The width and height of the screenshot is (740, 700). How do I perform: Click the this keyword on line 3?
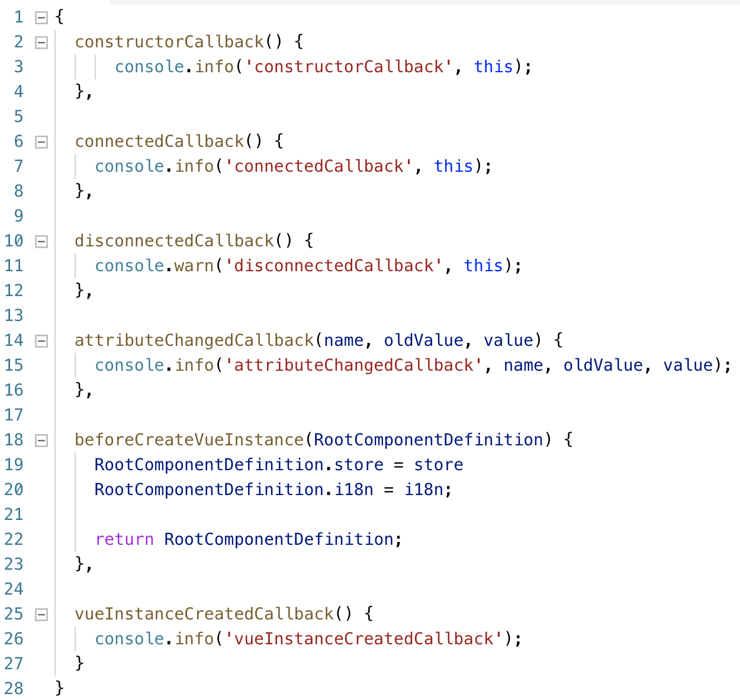click(494, 67)
